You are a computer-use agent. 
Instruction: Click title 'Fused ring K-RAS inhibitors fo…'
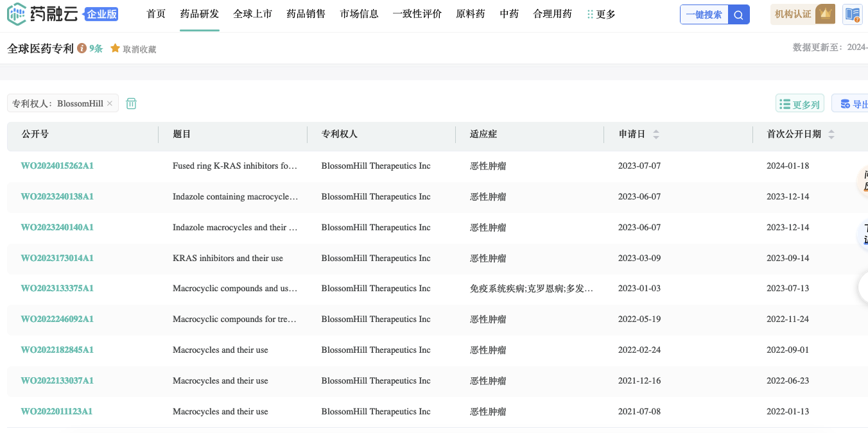tap(235, 166)
